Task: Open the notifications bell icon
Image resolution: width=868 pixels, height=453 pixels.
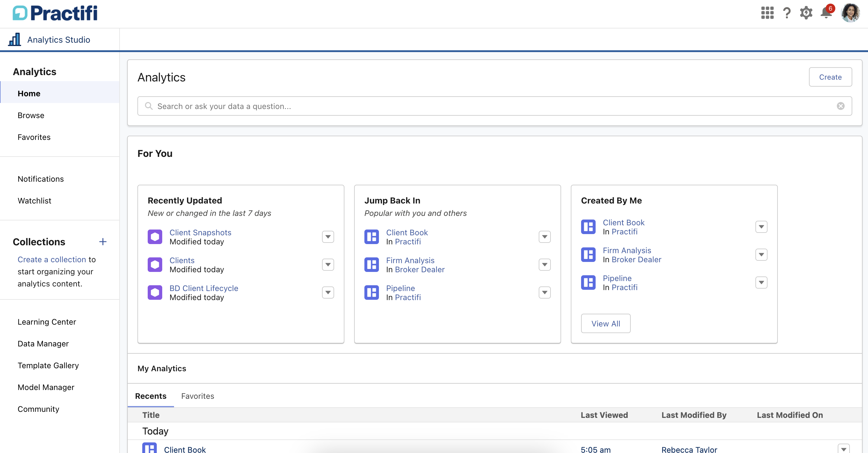Action: 826,12
